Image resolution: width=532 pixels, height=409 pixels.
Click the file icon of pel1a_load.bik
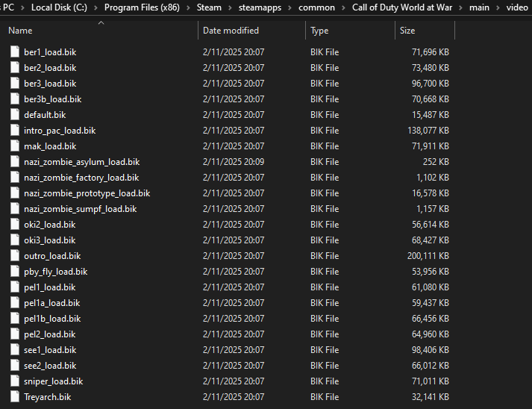(15, 302)
